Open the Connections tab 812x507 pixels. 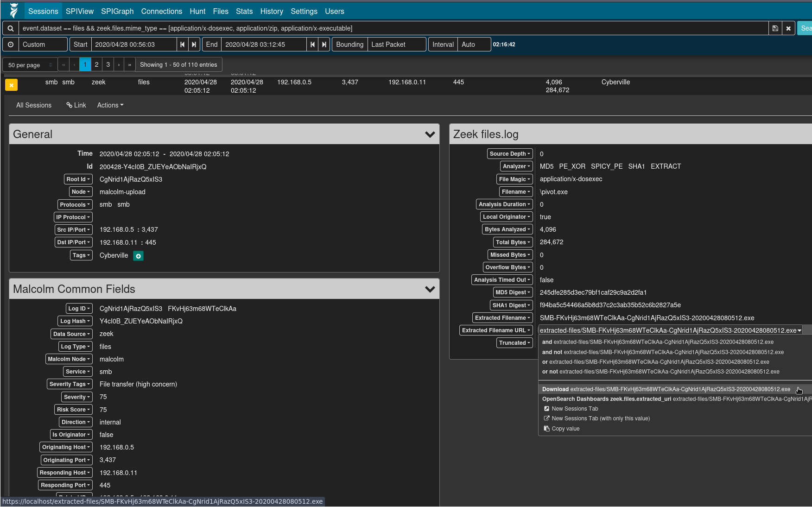pyautogui.click(x=162, y=11)
